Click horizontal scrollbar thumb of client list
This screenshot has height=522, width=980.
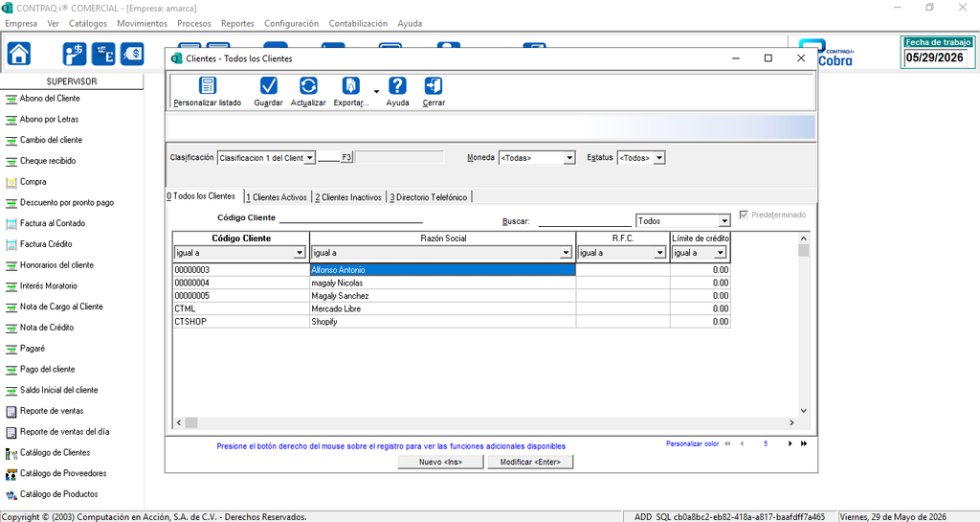[x=191, y=422]
